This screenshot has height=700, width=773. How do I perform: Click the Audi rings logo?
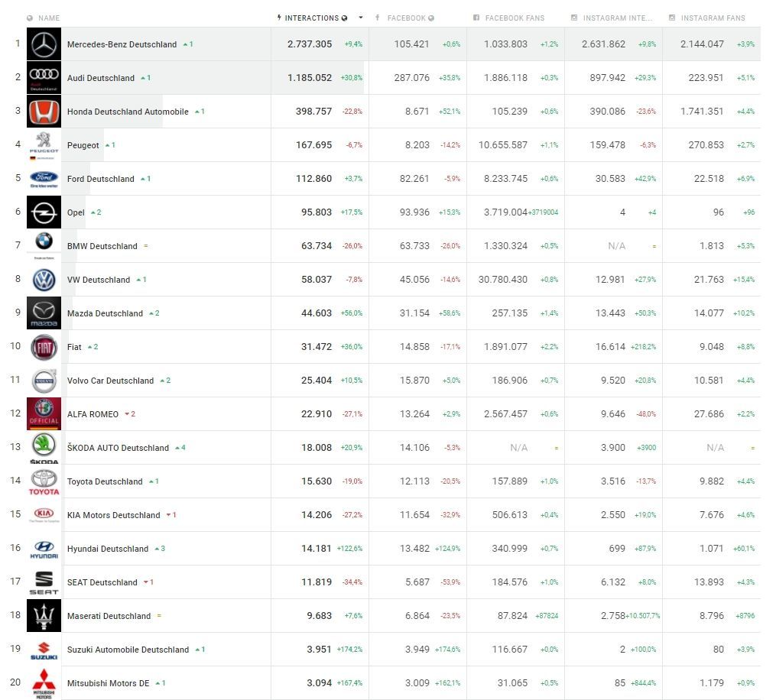pos(44,77)
